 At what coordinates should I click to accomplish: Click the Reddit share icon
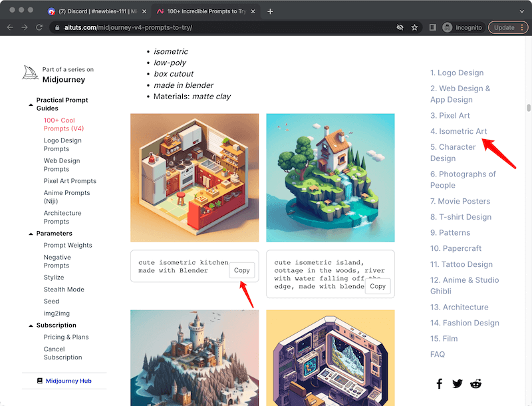click(x=475, y=384)
